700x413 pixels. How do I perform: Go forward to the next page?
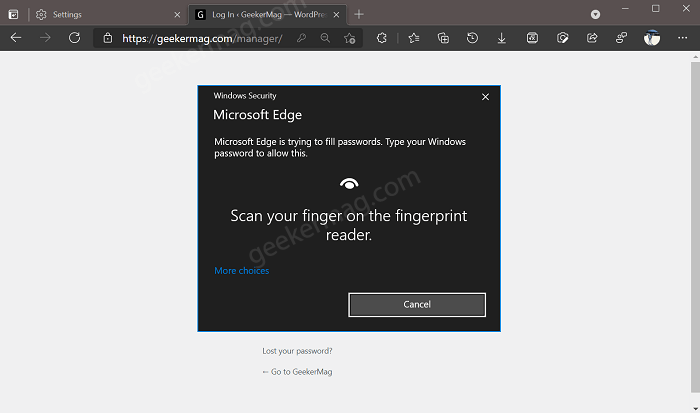tap(45, 38)
